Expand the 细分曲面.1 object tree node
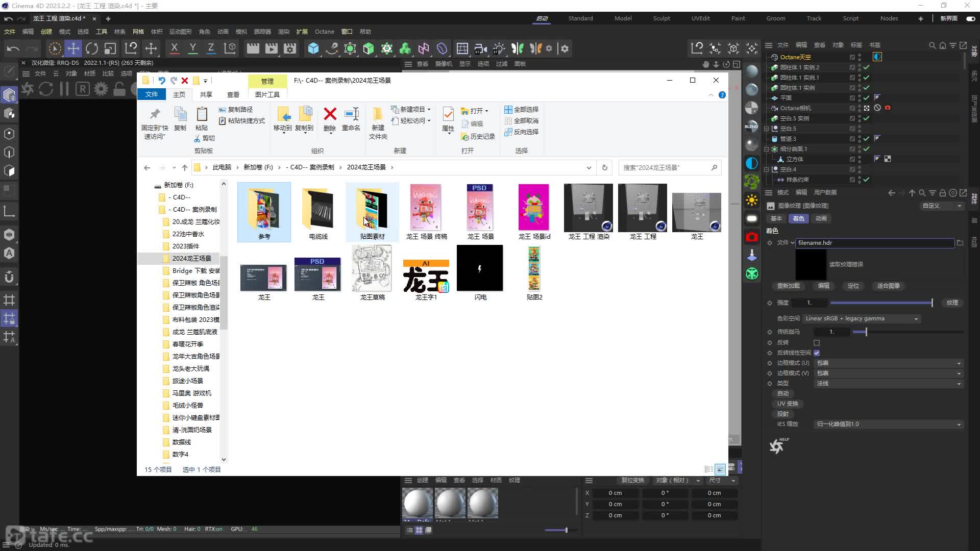Viewport: 980px width, 551px height. point(767,149)
